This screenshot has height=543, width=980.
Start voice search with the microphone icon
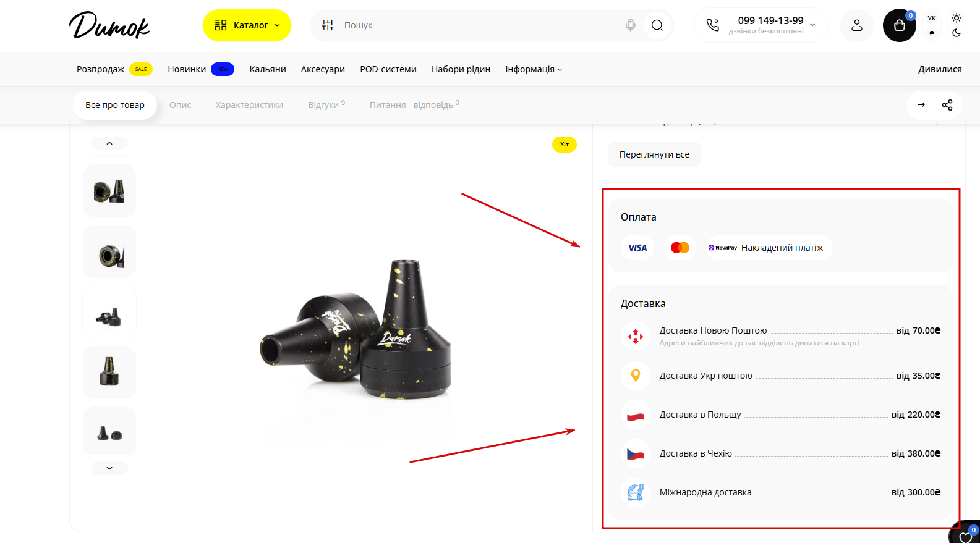(x=630, y=25)
